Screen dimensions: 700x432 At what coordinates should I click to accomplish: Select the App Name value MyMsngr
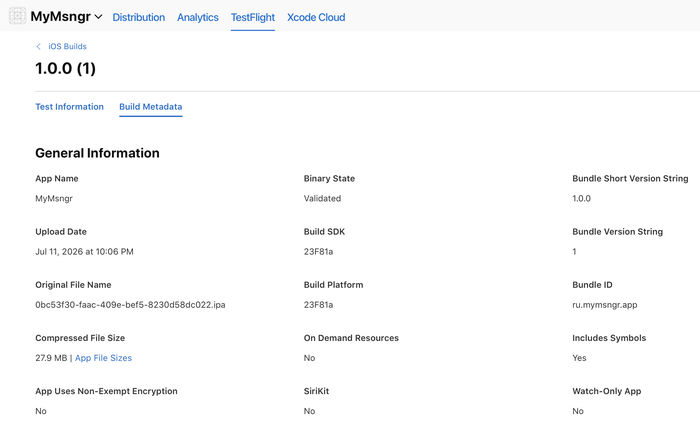pyautogui.click(x=54, y=199)
